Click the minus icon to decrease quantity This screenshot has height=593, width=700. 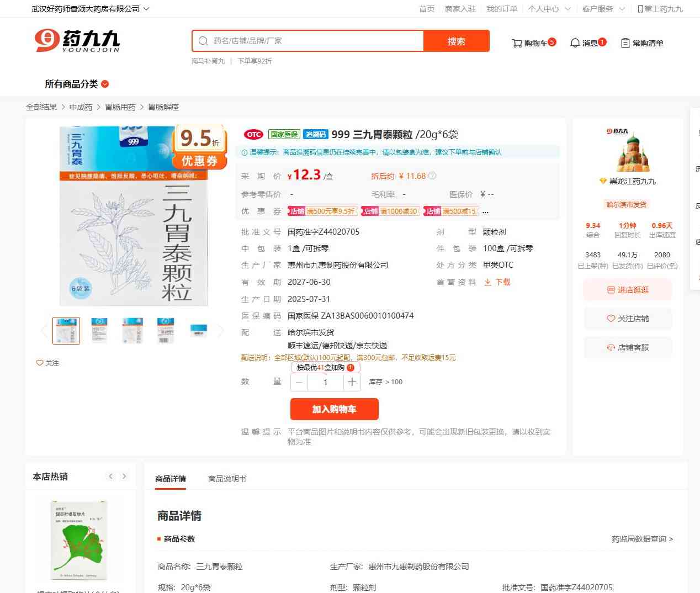tap(299, 382)
